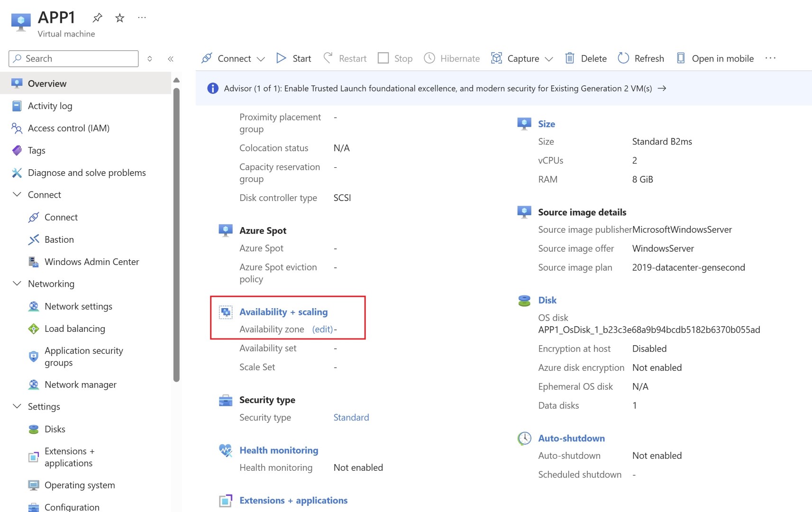Click the Source image details monitor icon

click(524, 212)
